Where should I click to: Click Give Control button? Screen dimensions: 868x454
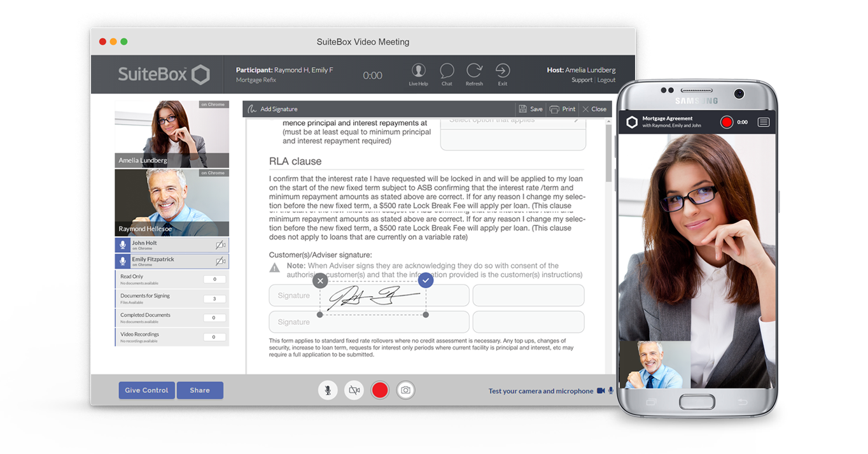pos(146,390)
